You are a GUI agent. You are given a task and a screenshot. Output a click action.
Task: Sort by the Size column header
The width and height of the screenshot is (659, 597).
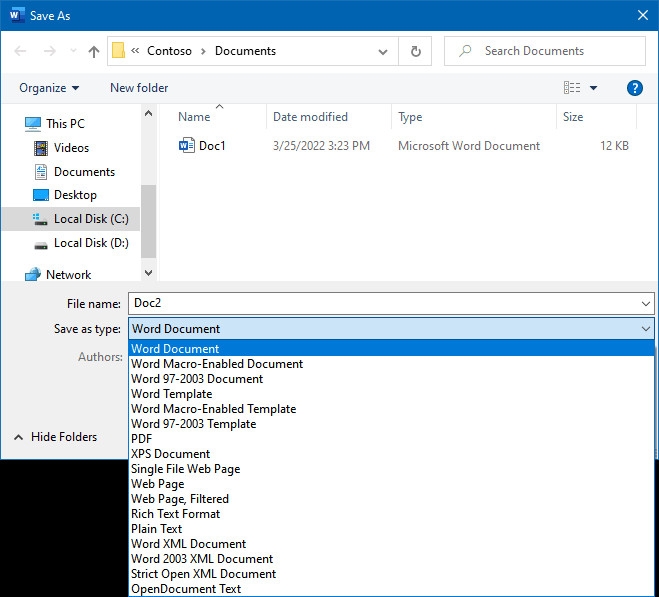(x=573, y=117)
